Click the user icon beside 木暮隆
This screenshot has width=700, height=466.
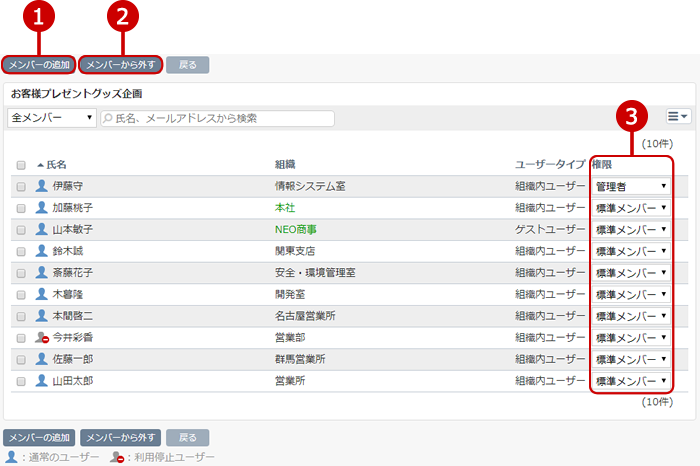[41, 294]
